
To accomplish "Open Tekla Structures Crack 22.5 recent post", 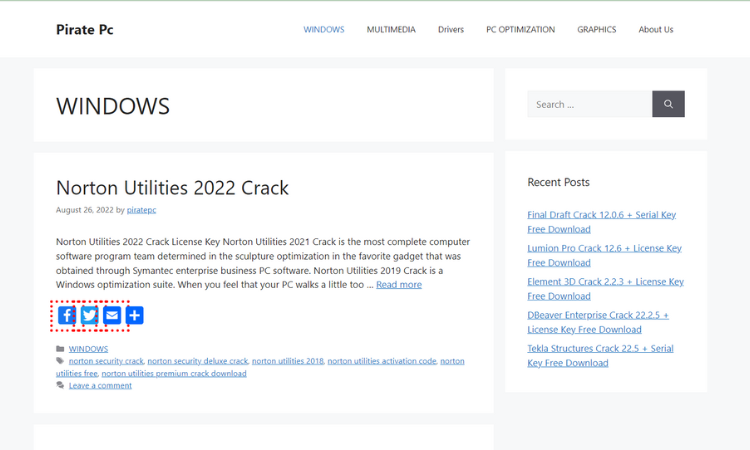I will coord(600,356).
